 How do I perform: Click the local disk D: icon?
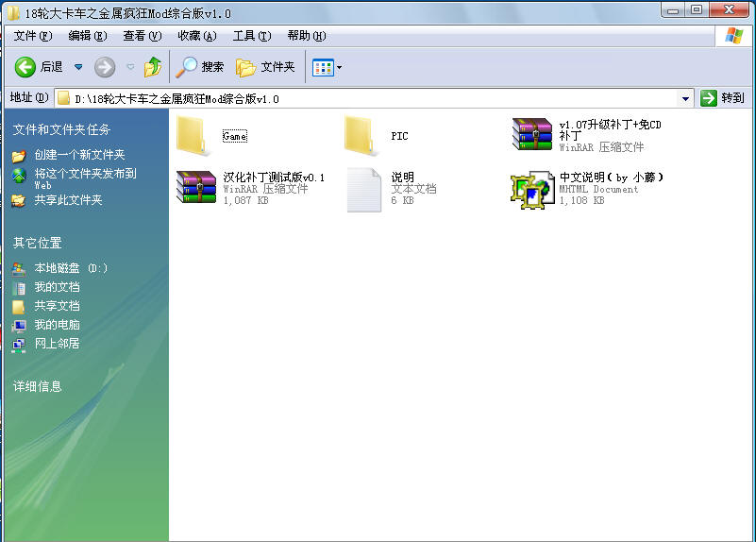coord(19,269)
